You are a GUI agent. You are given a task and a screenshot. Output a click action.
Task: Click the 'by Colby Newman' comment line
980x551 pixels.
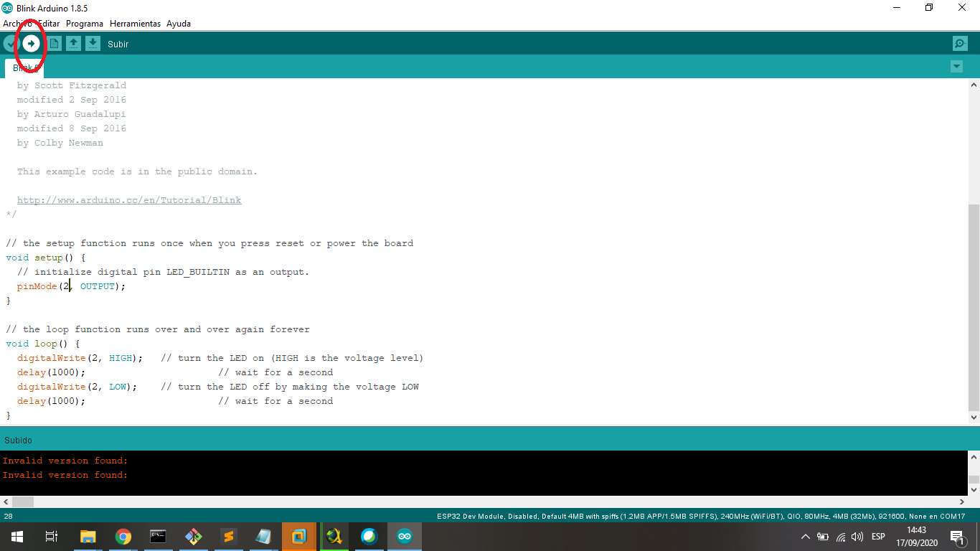[60, 143]
